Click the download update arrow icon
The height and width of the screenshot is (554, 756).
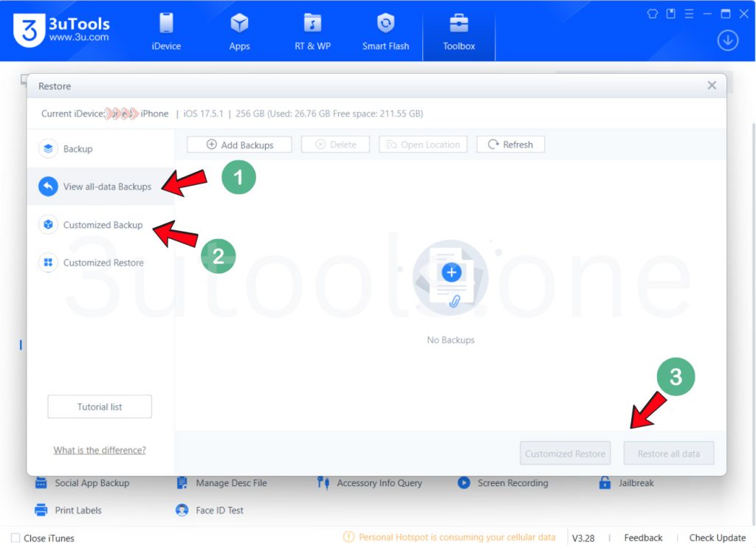(x=727, y=41)
